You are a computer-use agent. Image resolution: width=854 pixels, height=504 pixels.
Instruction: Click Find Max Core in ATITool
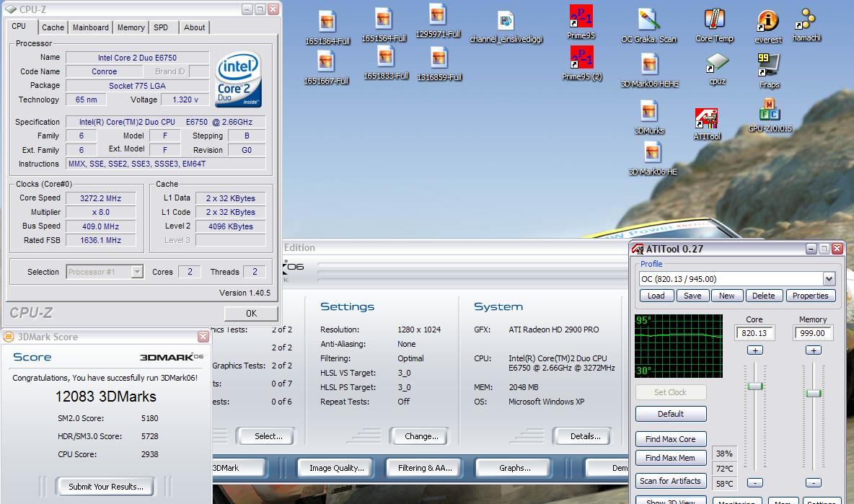(x=671, y=438)
